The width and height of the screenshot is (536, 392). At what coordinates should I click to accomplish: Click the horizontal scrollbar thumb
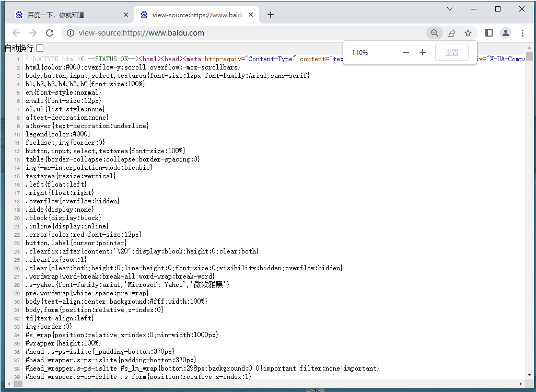(18, 384)
